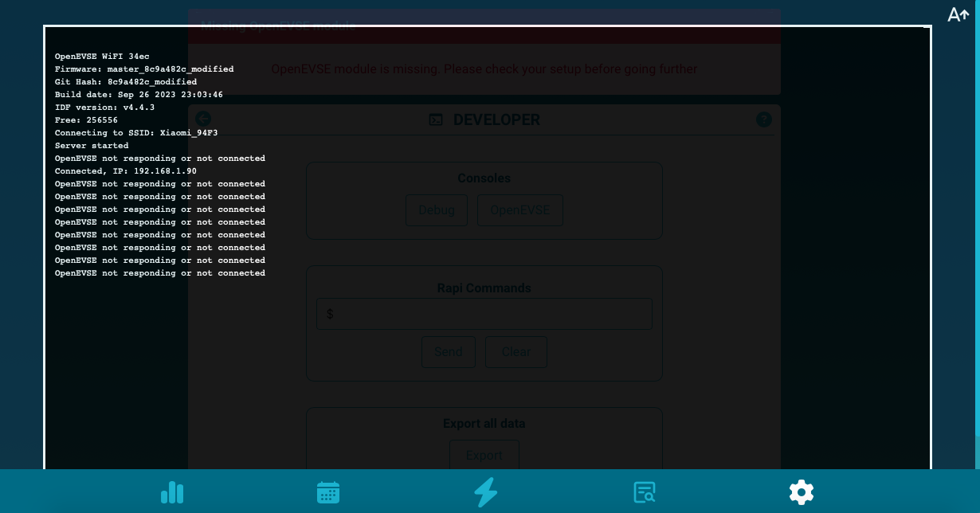
Task: Select the lightning bolt charge icon
Action: point(486,492)
